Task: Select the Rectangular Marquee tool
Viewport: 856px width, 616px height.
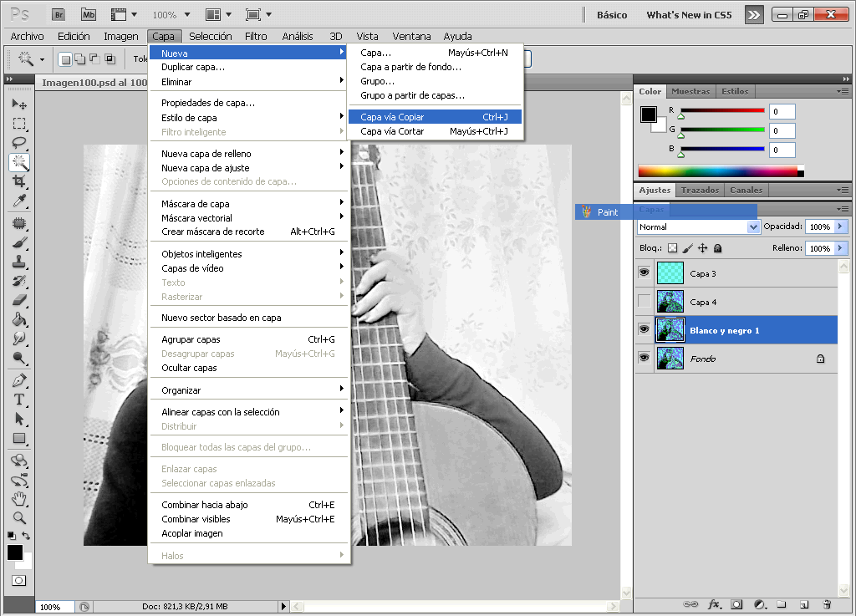Action: (19, 124)
